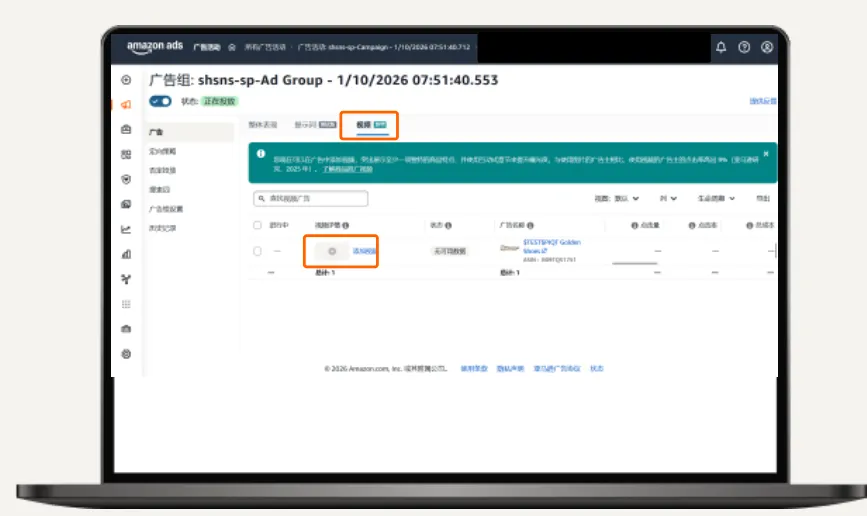Expand the date range dropdown
Image resolution: width=867 pixels, height=516 pixels.
pos(716,199)
